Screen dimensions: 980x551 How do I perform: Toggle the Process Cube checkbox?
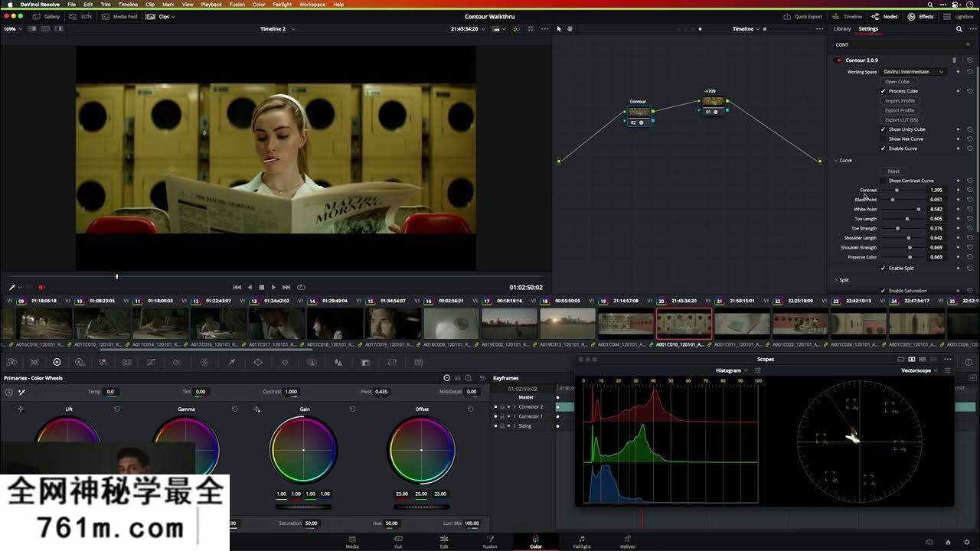[x=883, y=91]
